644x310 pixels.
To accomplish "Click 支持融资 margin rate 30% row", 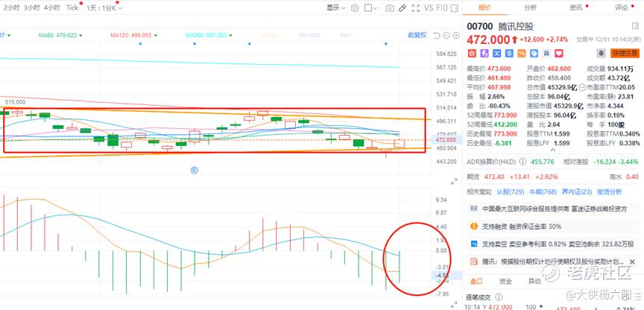I will pos(552,227).
